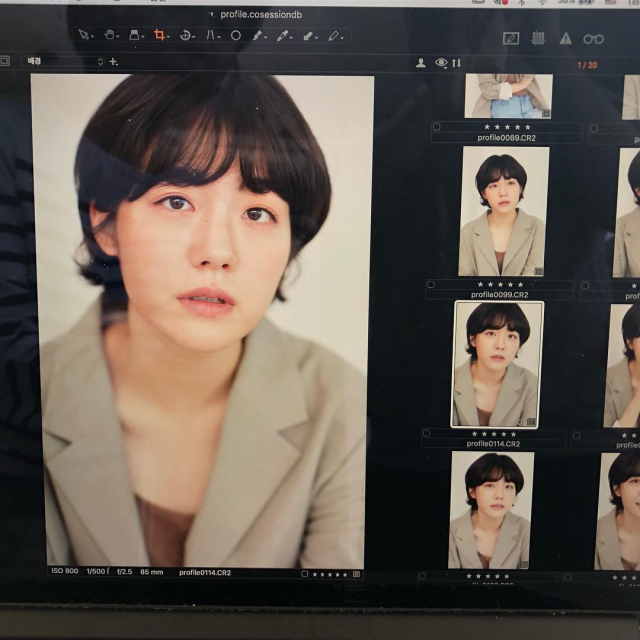The height and width of the screenshot is (640, 640).
Task: Select the thumbnail below profile0114.CR2
Action: pyautogui.click(x=491, y=510)
